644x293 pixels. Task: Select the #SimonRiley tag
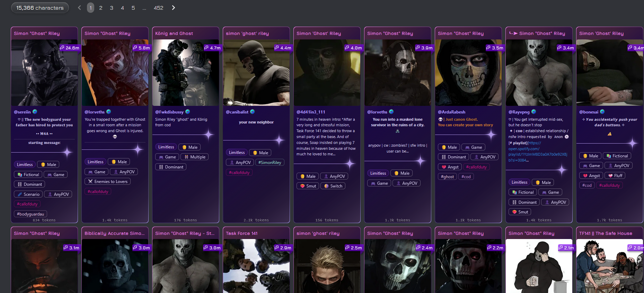(x=270, y=163)
